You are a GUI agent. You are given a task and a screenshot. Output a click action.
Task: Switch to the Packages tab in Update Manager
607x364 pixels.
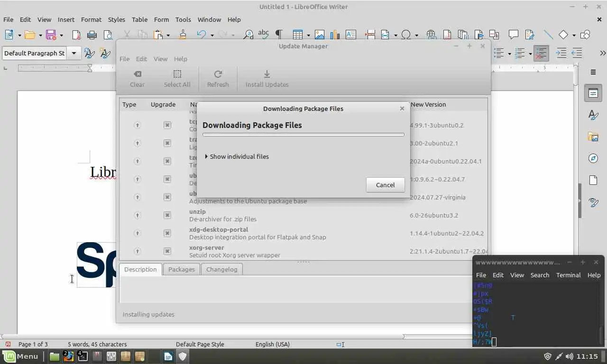pos(181,269)
